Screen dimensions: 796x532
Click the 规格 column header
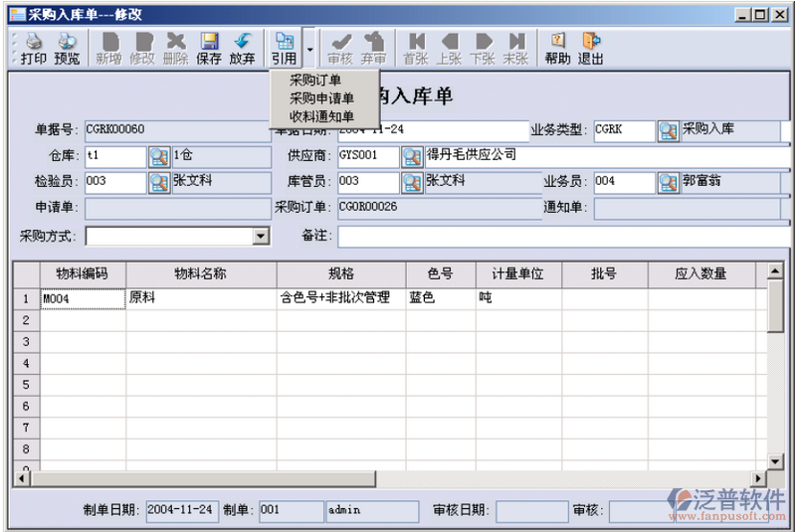341,273
